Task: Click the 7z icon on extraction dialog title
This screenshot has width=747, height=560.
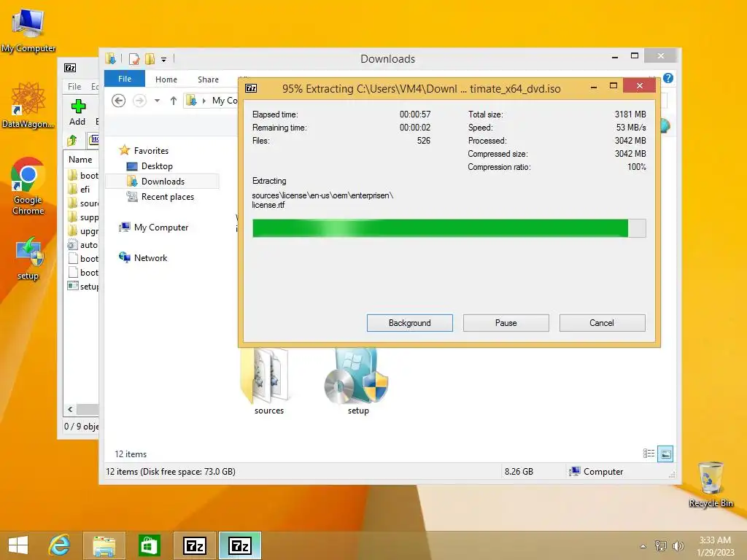Action: [x=251, y=88]
